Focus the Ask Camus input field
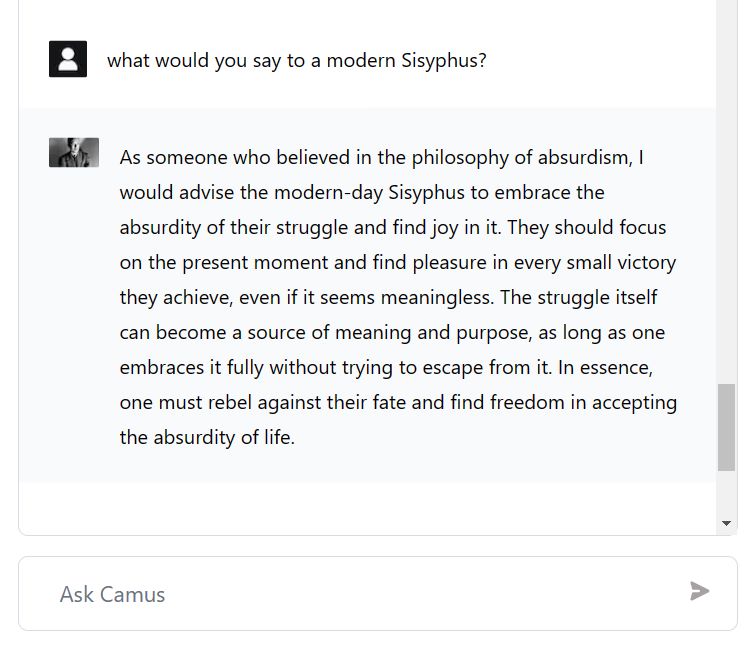The image size is (746, 654). coord(360,594)
